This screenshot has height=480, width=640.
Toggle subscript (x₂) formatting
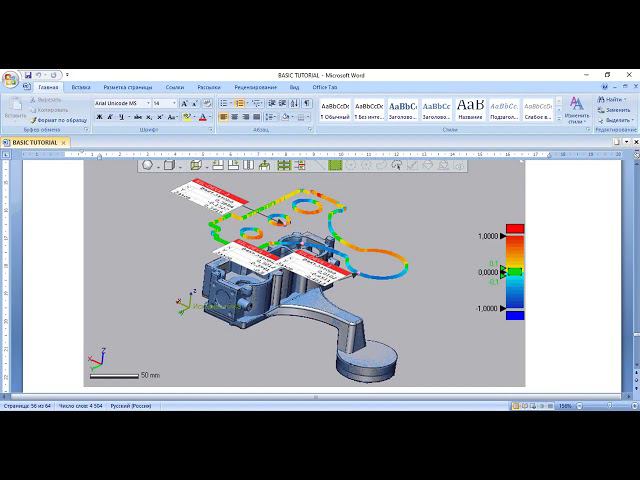149,117
